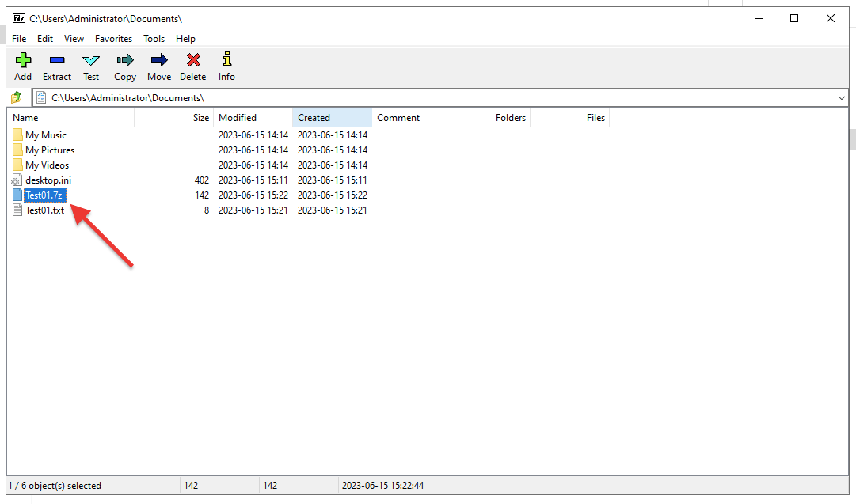Open the Favorites menu

[113, 39]
